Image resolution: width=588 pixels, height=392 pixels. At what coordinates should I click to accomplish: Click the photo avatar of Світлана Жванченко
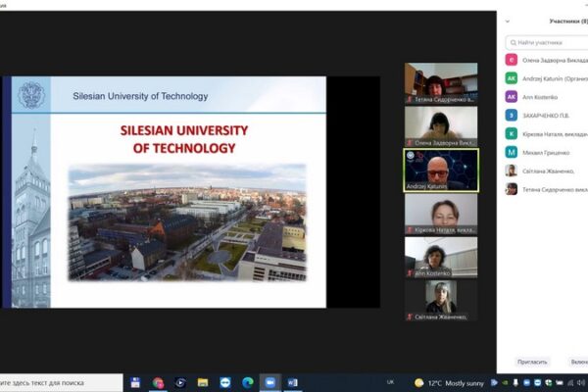tap(512, 171)
